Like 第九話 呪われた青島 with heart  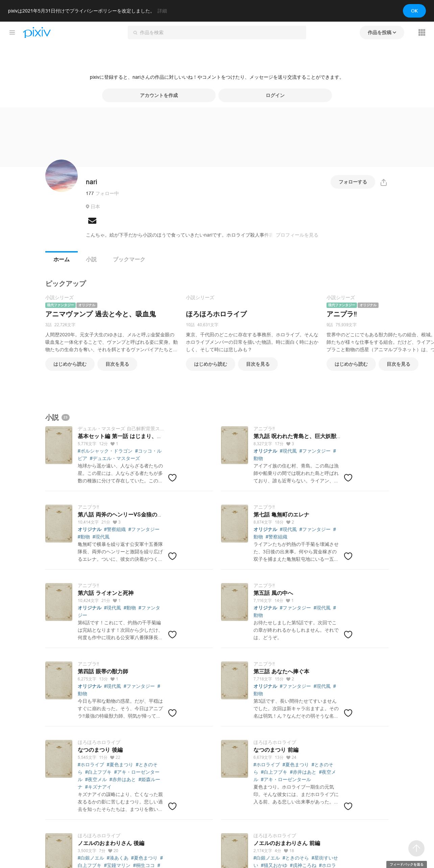(348, 478)
